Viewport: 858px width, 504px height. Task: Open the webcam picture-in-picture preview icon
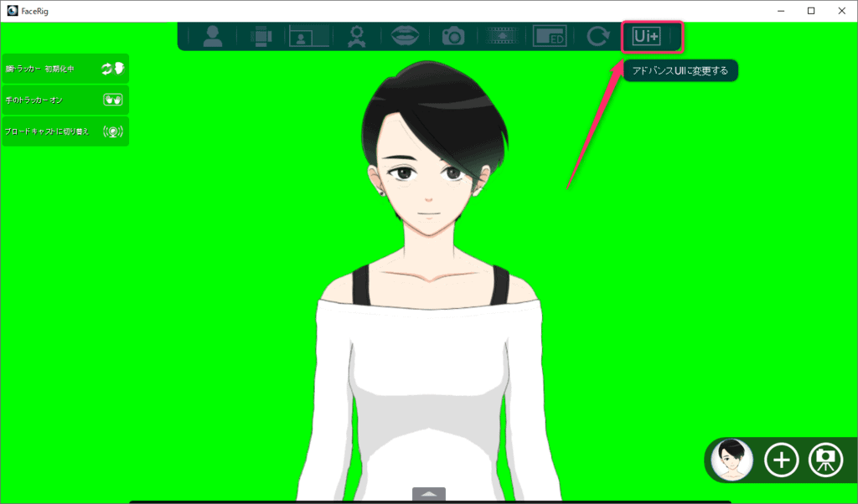coord(309,36)
